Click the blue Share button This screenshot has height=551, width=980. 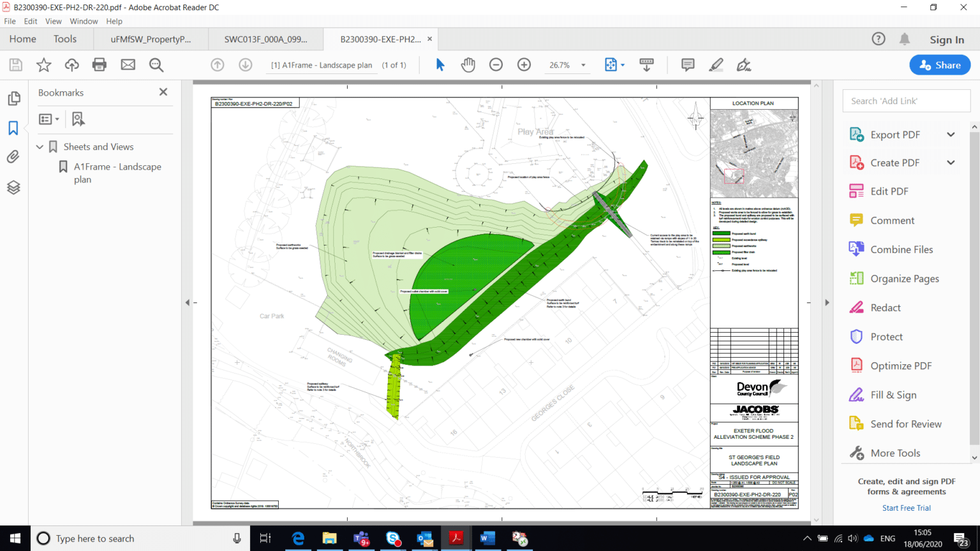[939, 64]
